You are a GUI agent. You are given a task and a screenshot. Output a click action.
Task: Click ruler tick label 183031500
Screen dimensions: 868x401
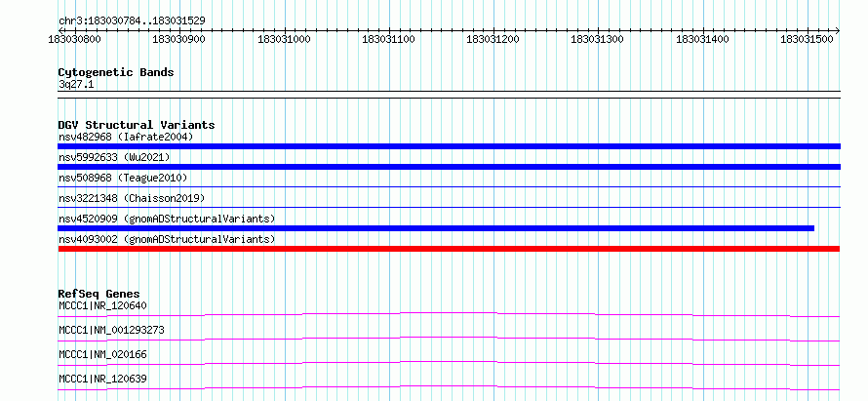coord(806,39)
